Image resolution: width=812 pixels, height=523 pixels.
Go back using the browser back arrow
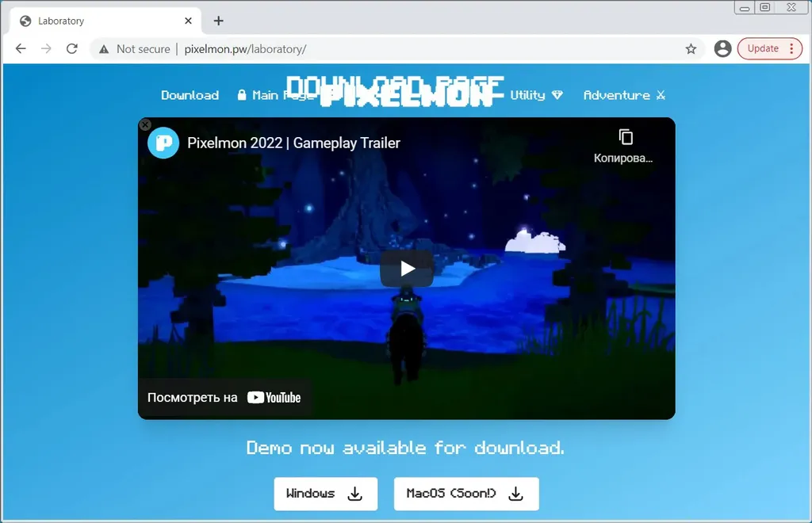pos(21,49)
